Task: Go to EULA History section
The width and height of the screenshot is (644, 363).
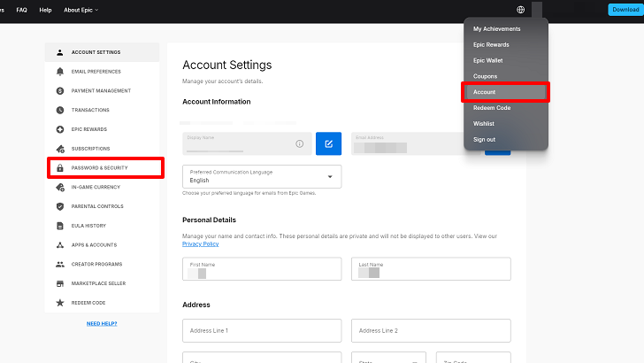Action: [x=102, y=226]
